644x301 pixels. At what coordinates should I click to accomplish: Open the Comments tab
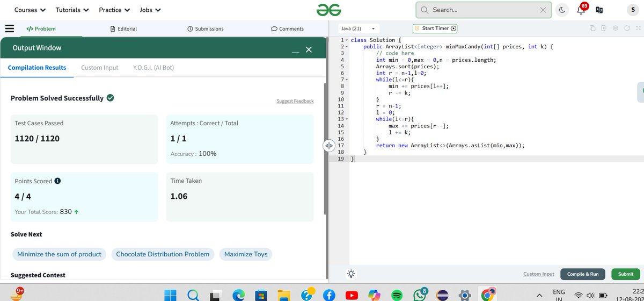(288, 28)
